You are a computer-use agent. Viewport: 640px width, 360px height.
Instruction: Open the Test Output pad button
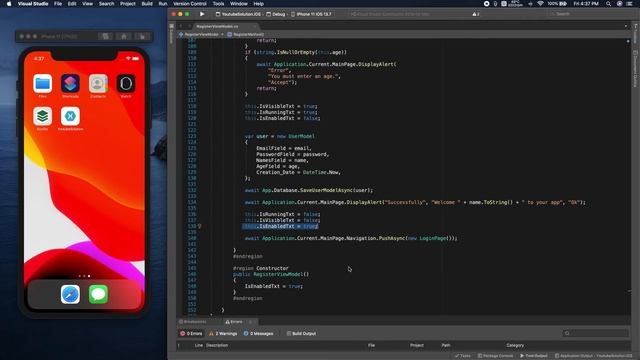tap(534, 356)
